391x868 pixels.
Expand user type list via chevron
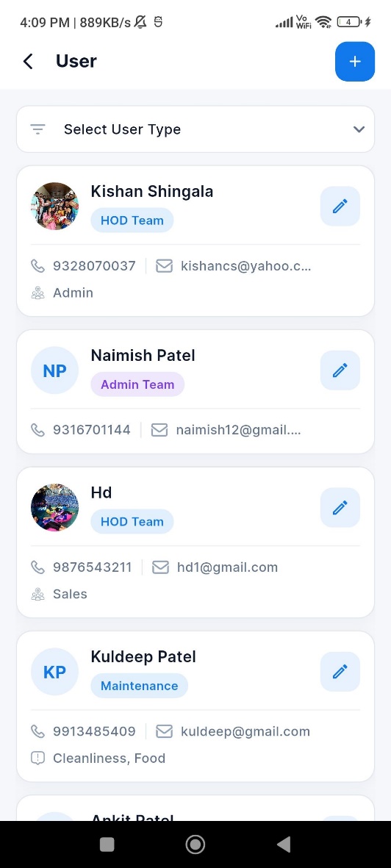359,129
